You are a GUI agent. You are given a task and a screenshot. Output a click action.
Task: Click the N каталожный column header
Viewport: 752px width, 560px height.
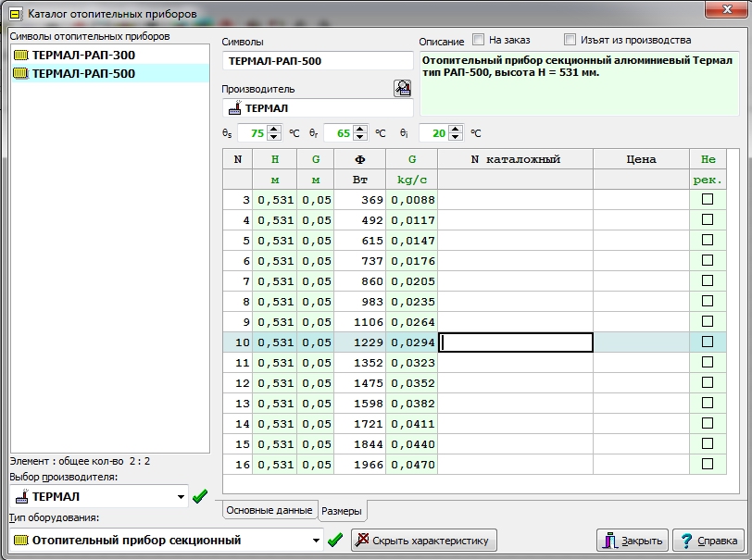[x=516, y=159]
